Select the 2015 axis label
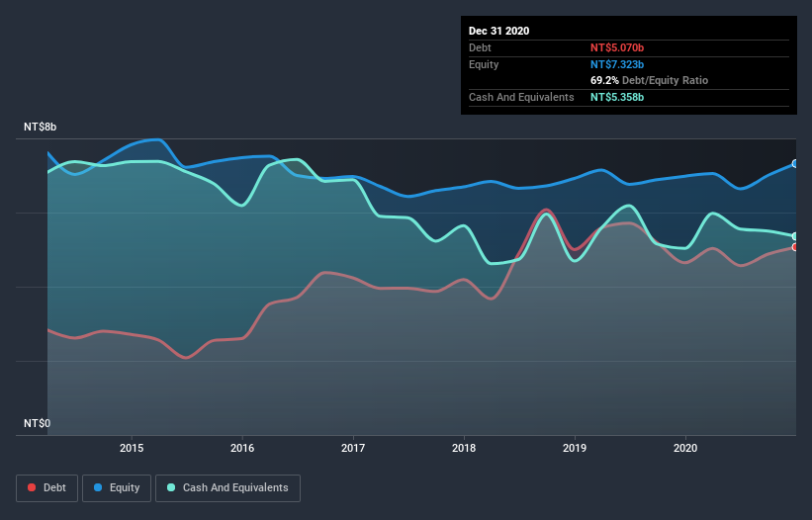 coord(132,448)
